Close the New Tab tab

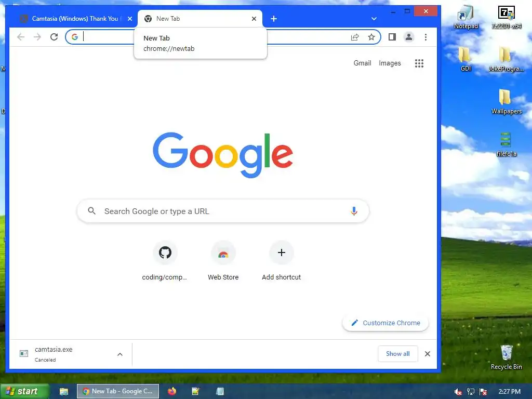pos(254,19)
